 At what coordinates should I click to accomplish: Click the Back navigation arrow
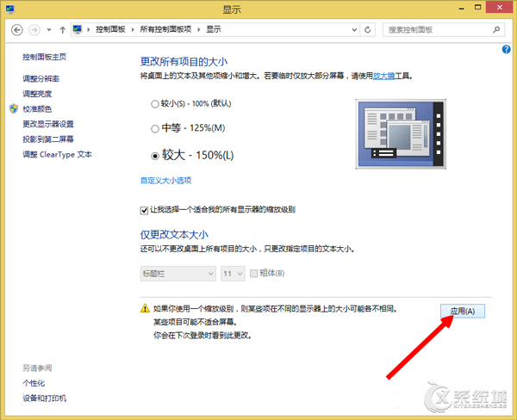(x=17, y=30)
